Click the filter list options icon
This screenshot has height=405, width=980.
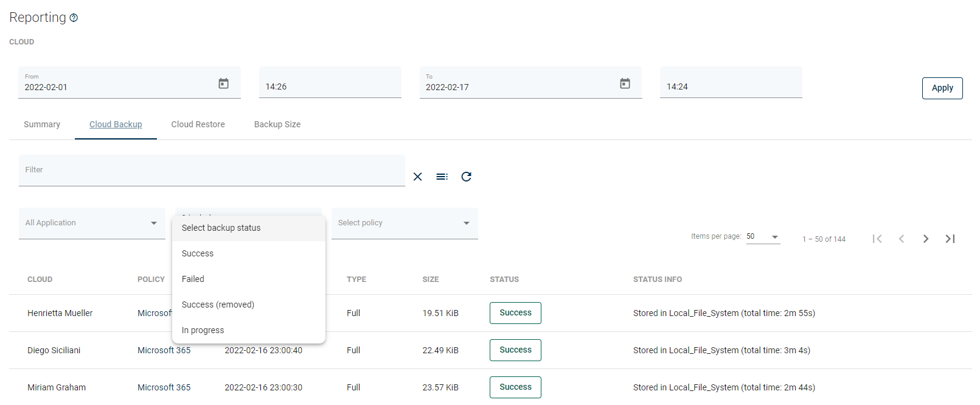442,177
